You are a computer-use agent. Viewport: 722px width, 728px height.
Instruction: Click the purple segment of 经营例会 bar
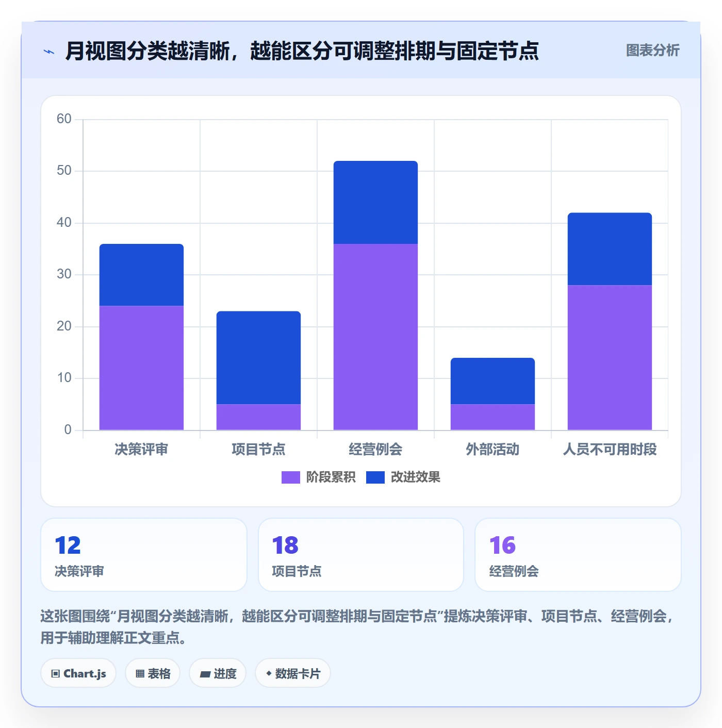(x=375, y=337)
